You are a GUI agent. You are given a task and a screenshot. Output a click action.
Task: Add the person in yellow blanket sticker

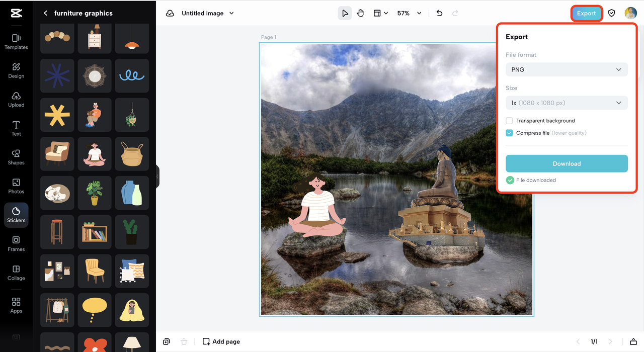pos(132,310)
